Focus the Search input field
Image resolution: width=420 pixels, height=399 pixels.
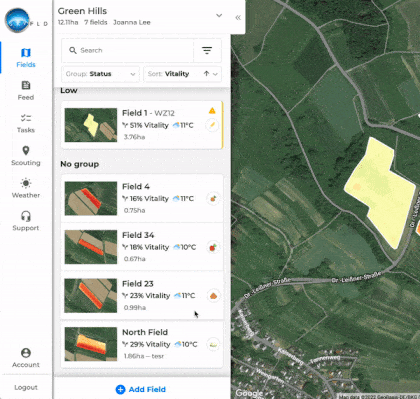(127, 50)
